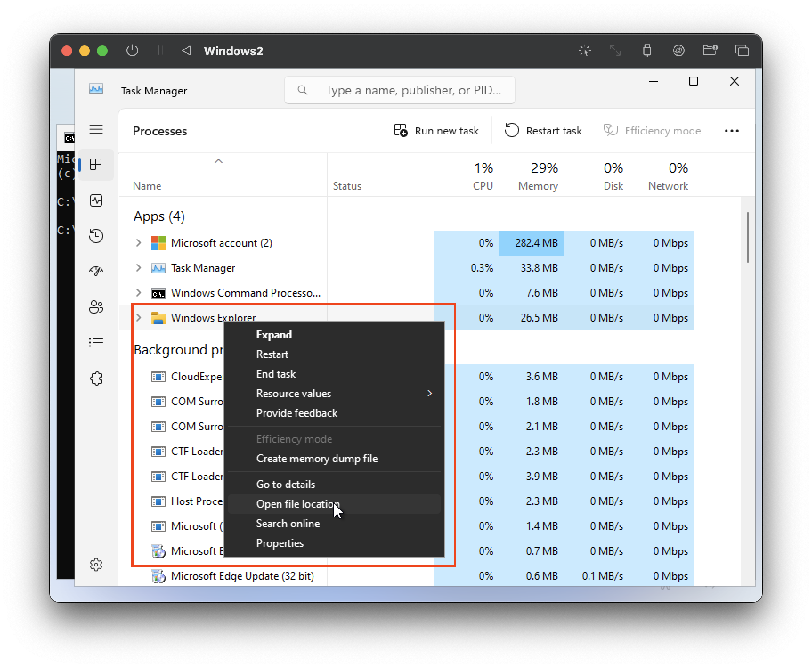This screenshot has width=812, height=668.
Task: Choose End task in context menu
Action: (334, 374)
